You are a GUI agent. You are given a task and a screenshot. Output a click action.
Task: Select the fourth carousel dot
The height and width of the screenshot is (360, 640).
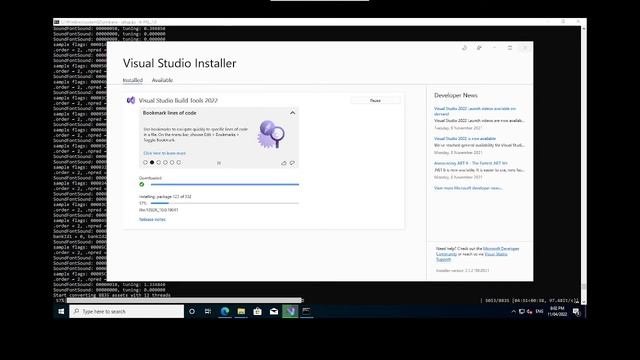tap(165, 162)
